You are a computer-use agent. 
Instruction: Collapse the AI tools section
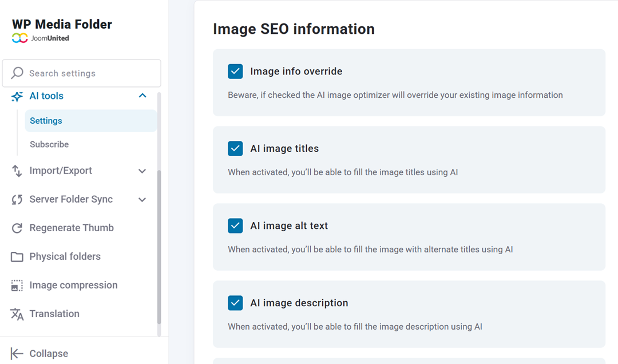tap(142, 96)
